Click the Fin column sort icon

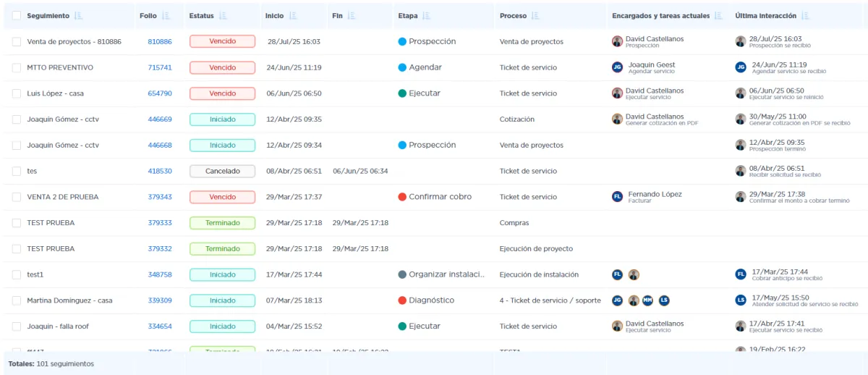[352, 16]
